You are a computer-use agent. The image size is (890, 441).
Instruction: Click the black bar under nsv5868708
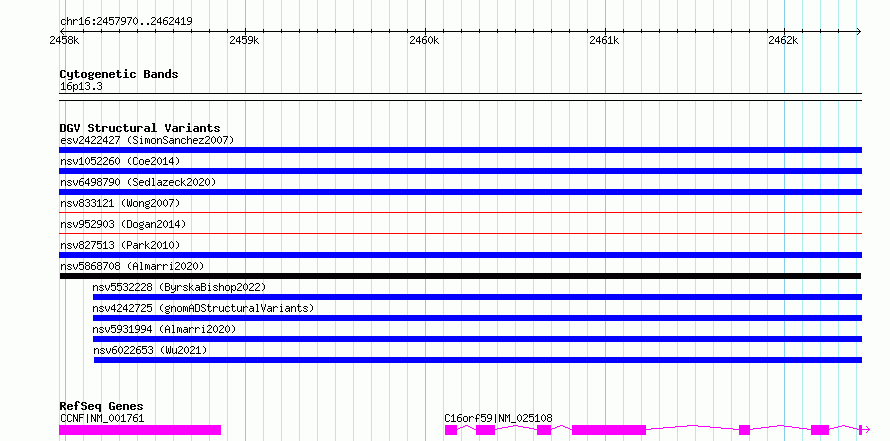tap(460, 276)
